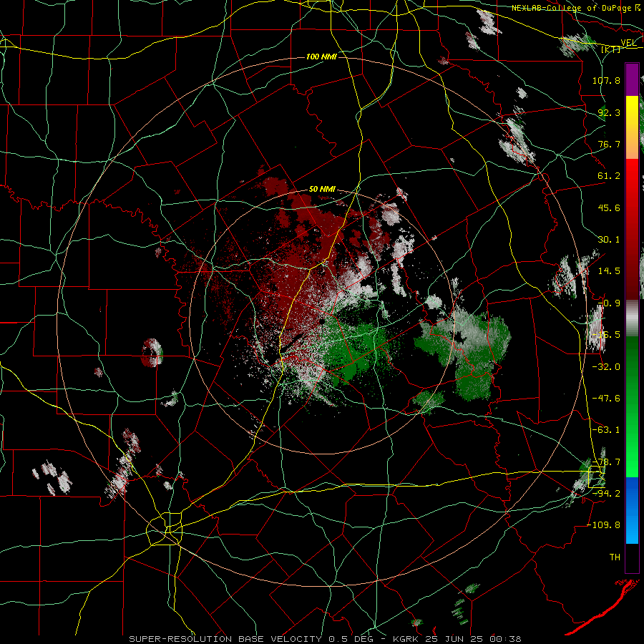Image resolution: width=644 pixels, height=644 pixels.
Task: Click the -32.0 scale value
Action: 606,367
